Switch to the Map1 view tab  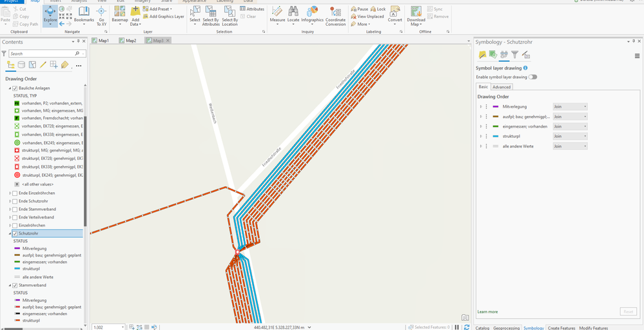pyautogui.click(x=101, y=40)
